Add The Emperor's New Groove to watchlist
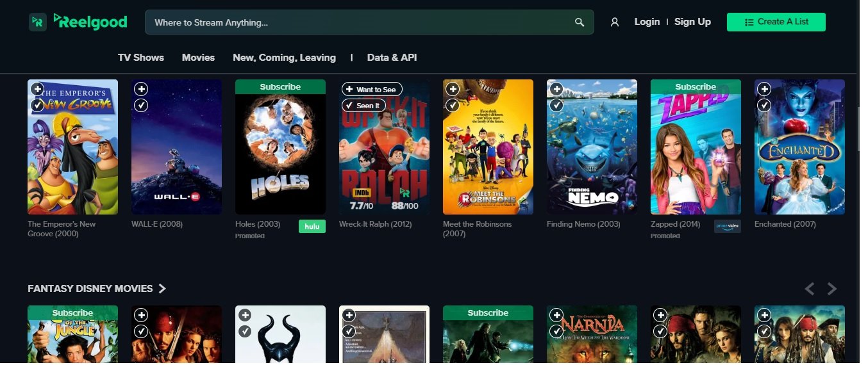 (x=38, y=89)
